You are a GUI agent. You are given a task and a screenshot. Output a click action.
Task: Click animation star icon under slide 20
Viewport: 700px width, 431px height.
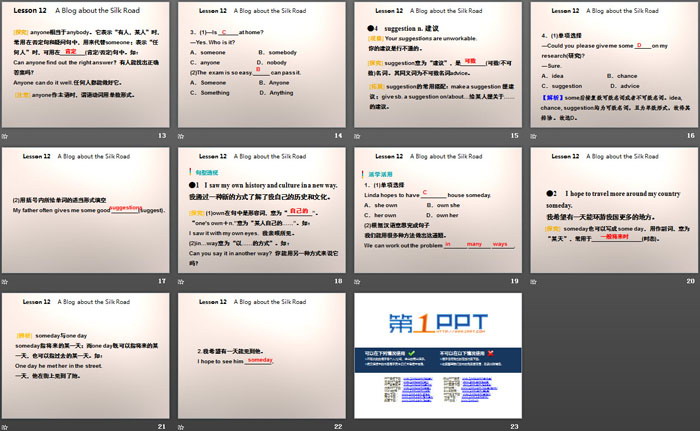(x=533, y=282)
